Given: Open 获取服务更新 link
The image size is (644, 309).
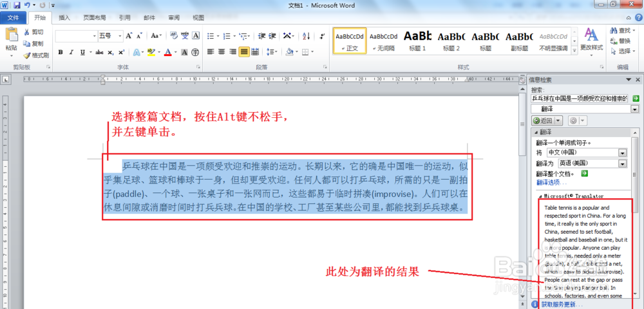Looking at the screenshot, I should click(562, 304).
